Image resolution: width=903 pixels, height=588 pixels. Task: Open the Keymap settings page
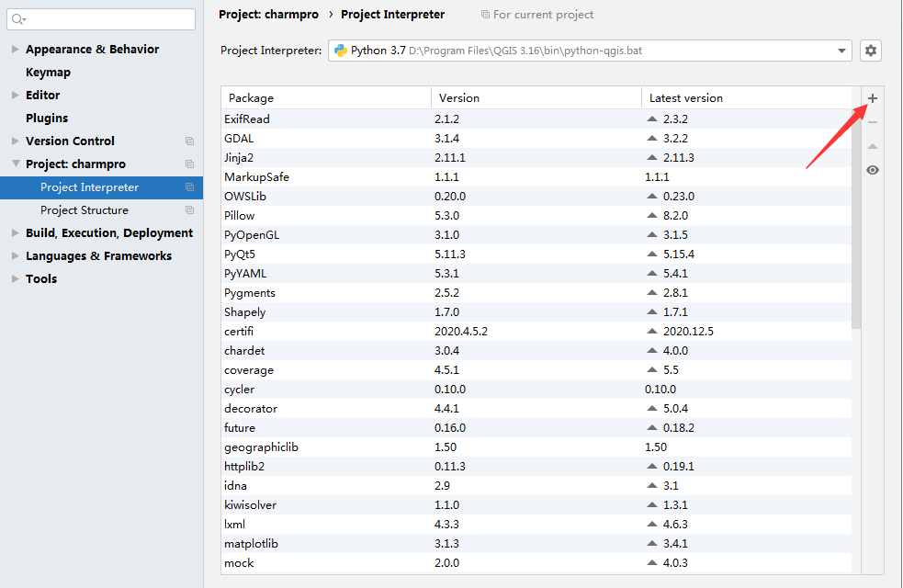point(49,73)
